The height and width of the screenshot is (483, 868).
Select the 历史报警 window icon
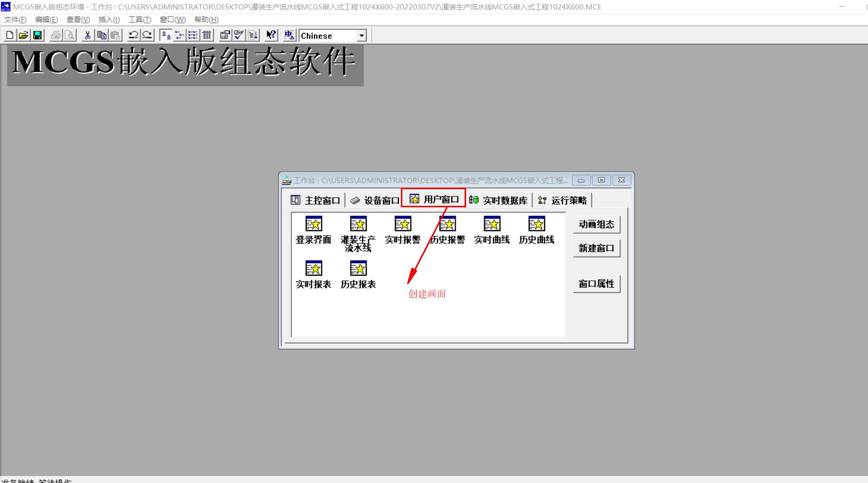448,231
